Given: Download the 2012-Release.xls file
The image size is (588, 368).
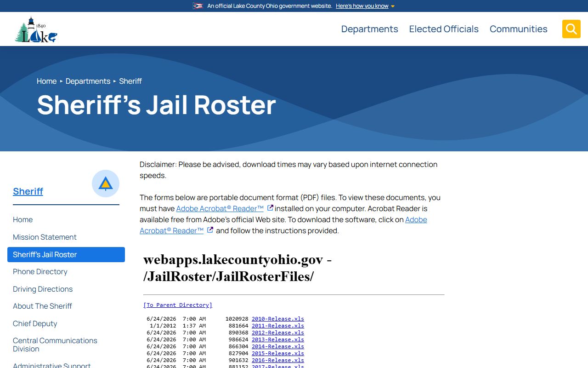Looking at the screenshot, I should [x=278, y=333].
